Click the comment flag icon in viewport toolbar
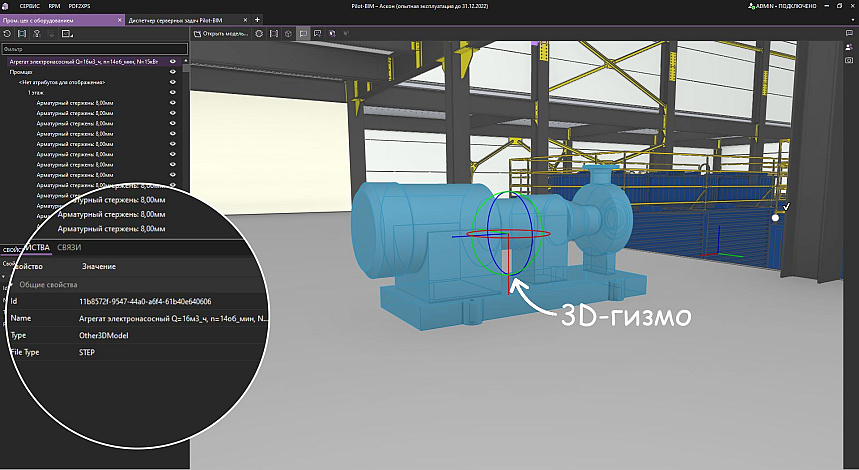This screenshot has height=470, width=859. [302, 33]
